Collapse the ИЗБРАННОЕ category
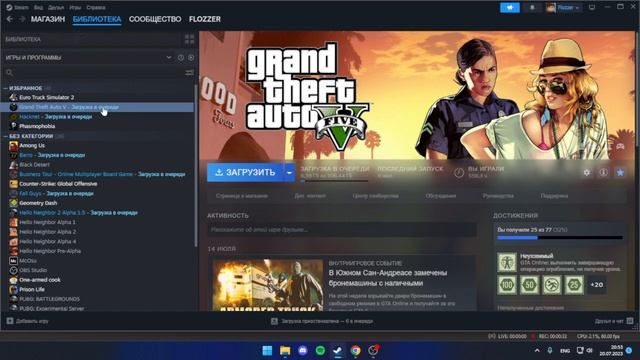 6,88
